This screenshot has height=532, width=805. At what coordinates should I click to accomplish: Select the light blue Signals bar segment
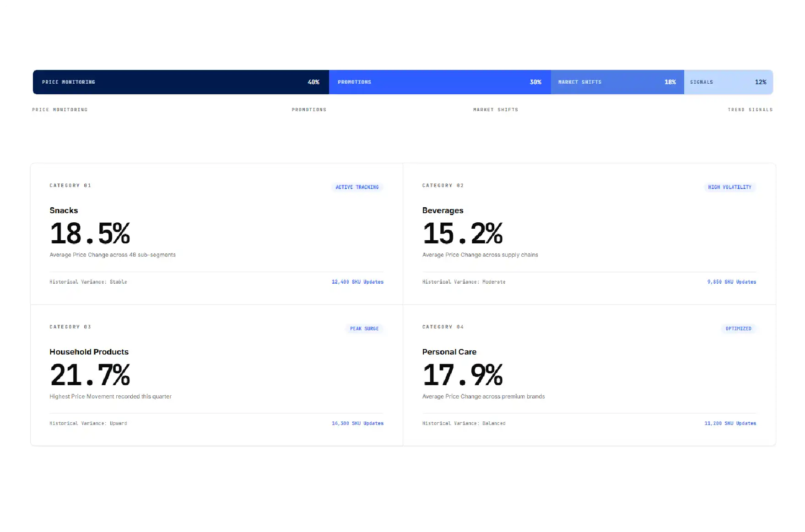point(729,82)
